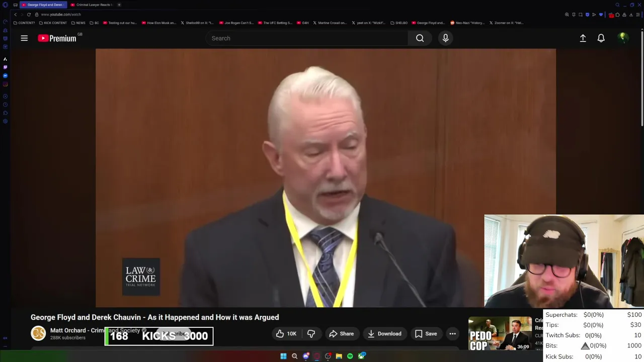
Task: Open Twitch in browser sidebar
Action: (x=5, y=67)
